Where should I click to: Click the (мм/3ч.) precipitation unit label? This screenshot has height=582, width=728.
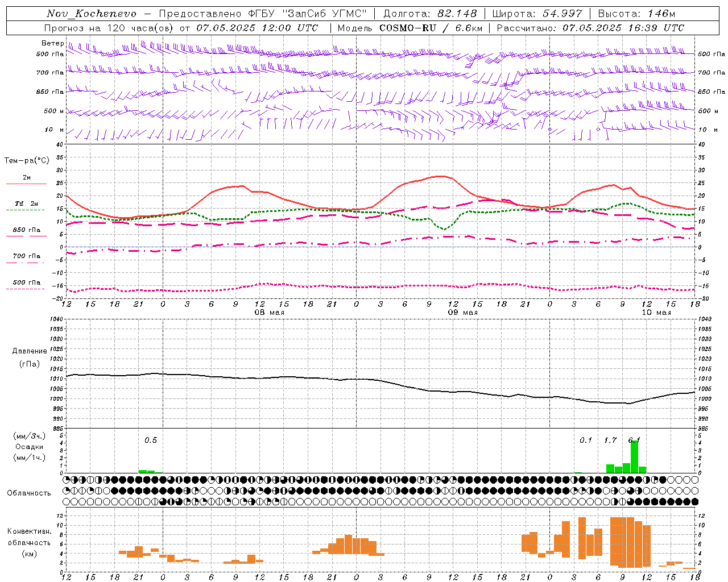point(29,436)
